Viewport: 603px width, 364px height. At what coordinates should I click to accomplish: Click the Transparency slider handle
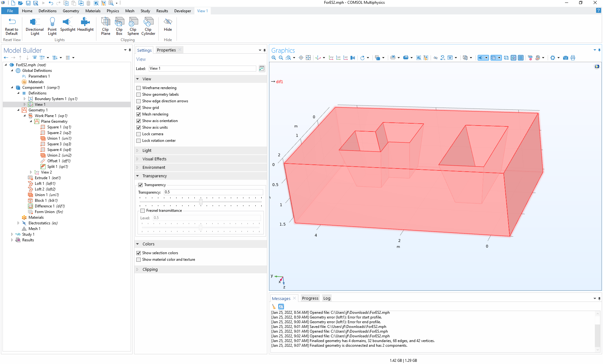tap(201, 202)
